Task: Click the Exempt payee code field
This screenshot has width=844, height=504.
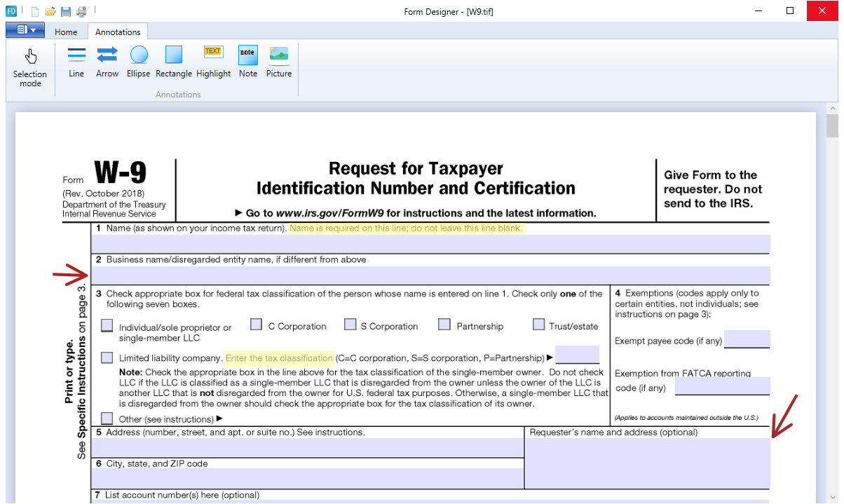Action: [747, 339]
